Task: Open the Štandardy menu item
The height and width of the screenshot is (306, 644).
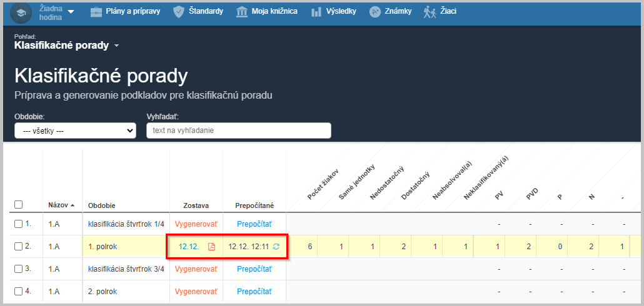Action: (x=206, y=12)
